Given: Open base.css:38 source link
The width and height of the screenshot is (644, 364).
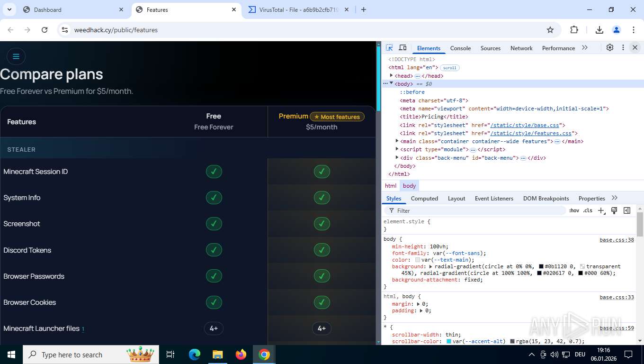Looking at the screenshot, I should pyautogui.click(x=617, y=240).
